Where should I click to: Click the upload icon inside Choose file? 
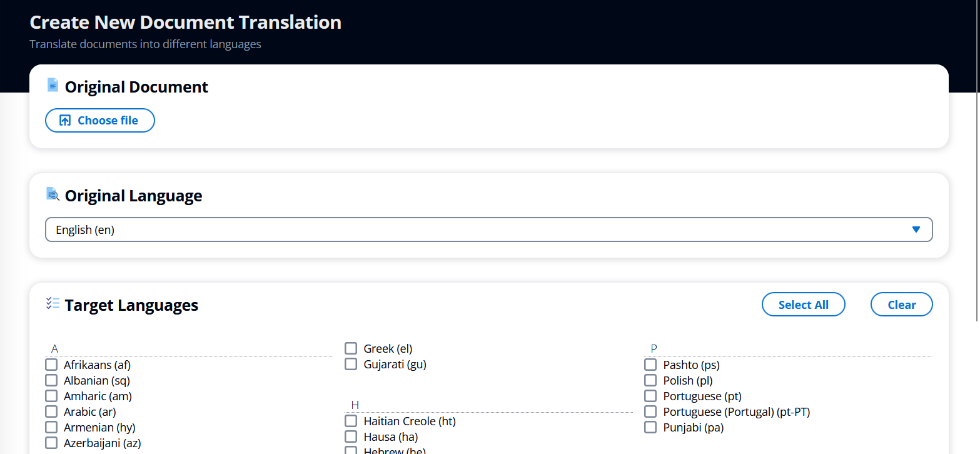point(65,121)
